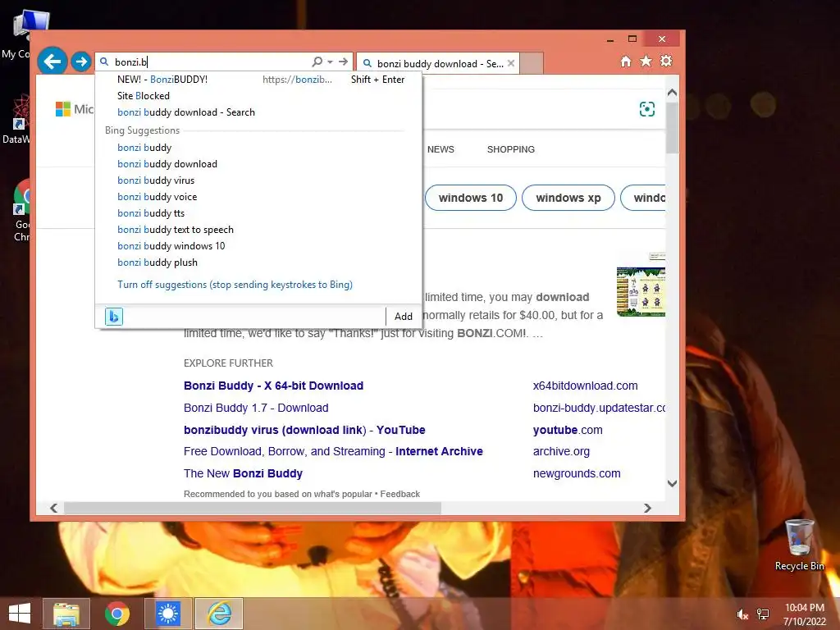Click the muted volume tray icon

[742, 614]
